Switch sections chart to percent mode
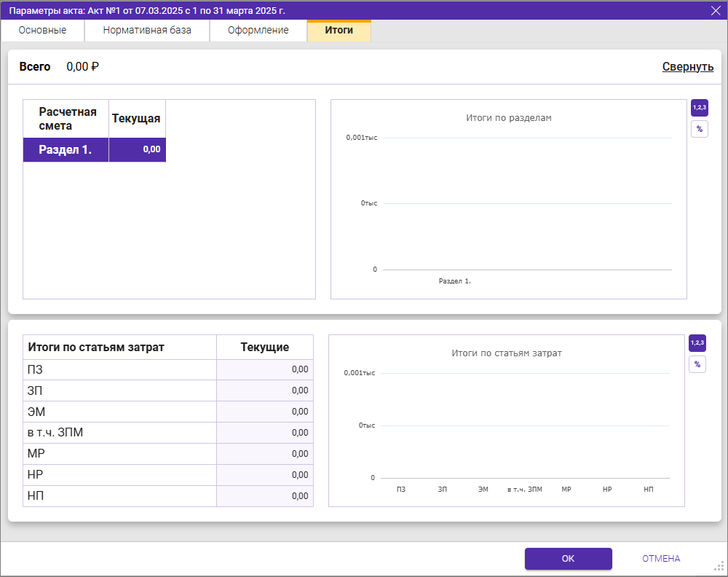Screen dimensions: 728x577 [x=699, y=129]
